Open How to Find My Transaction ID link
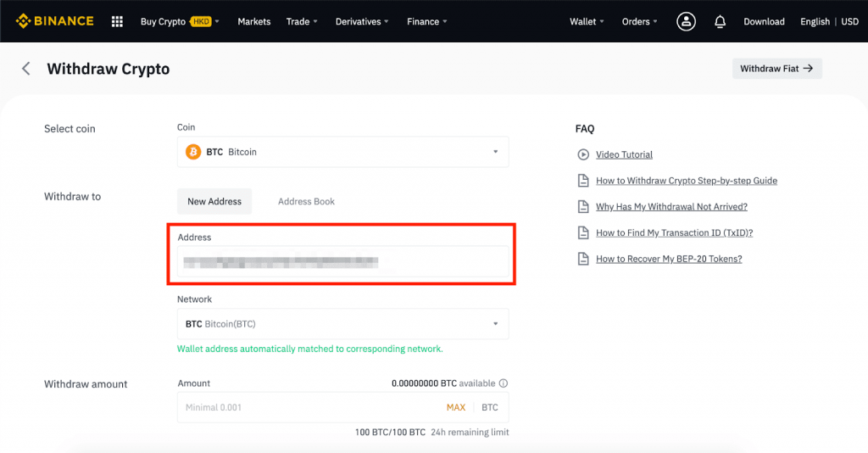This screenshot has height=453, width=868. pos(674,232)
